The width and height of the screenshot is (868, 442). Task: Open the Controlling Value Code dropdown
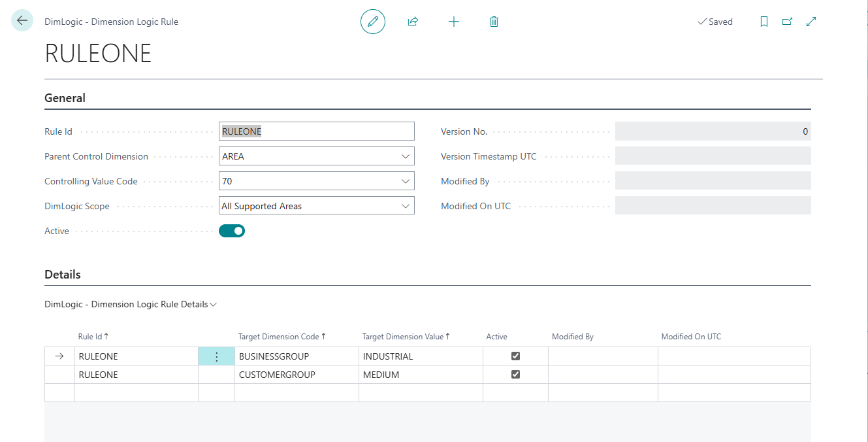pos(405,181)
